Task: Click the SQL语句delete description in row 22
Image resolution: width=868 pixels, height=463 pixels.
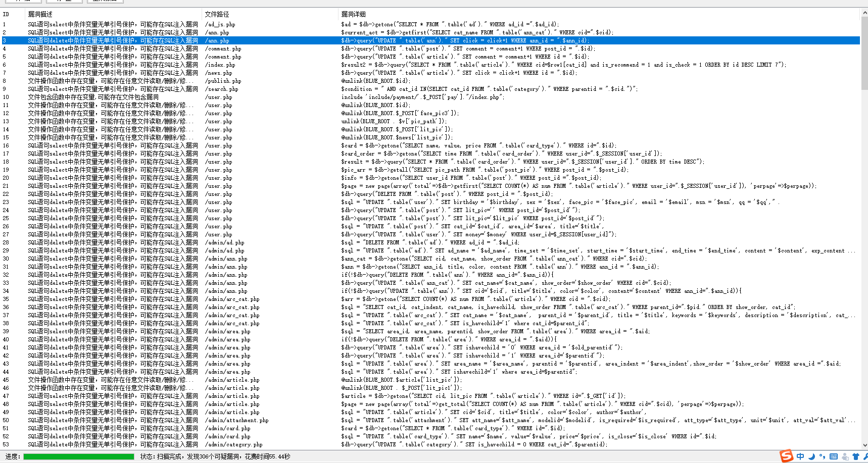Action: (113, 194)
